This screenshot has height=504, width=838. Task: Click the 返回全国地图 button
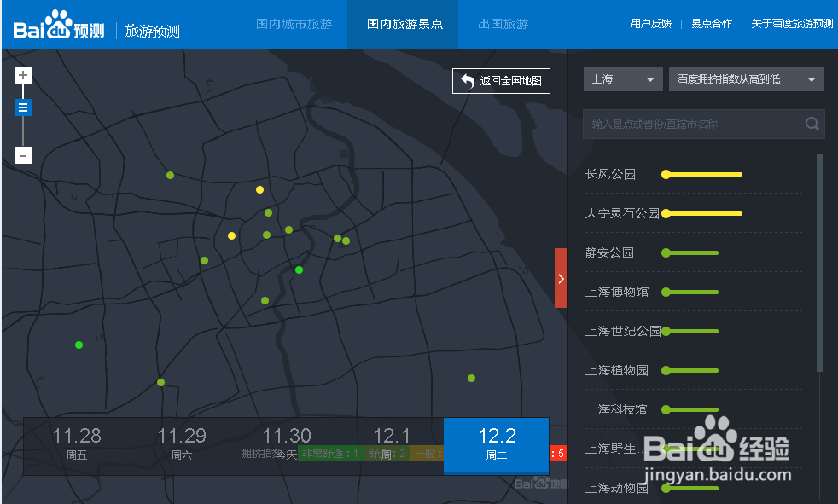(x=501, y=80)
